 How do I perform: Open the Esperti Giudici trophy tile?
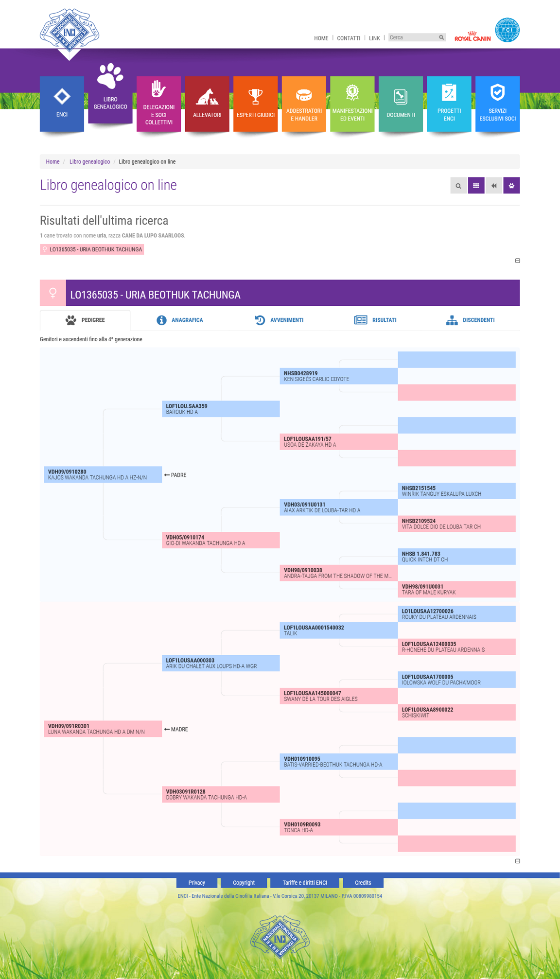pyautogui.click(x=255, y=104)
